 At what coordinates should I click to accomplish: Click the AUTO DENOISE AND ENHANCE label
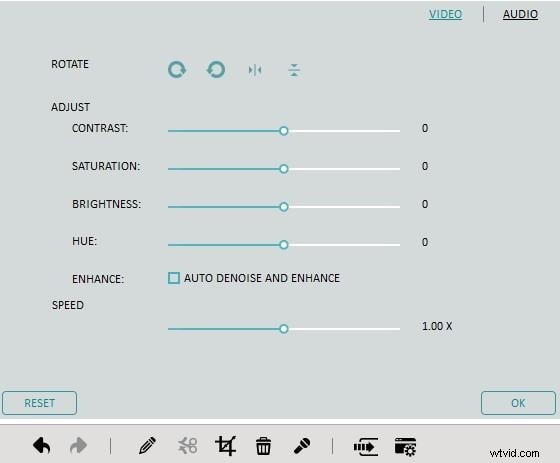[x=262, y=278]
